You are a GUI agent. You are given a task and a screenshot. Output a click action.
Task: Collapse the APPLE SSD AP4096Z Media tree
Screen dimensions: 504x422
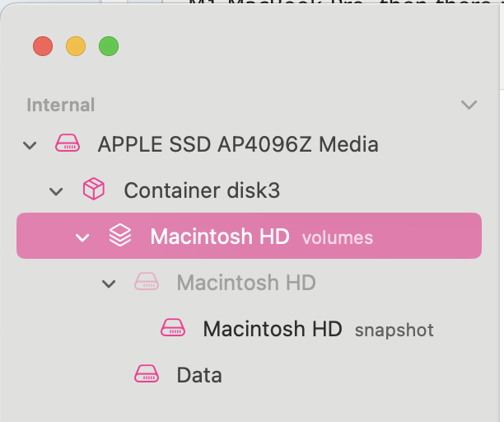pyautogui.click(x=30, y=146)
